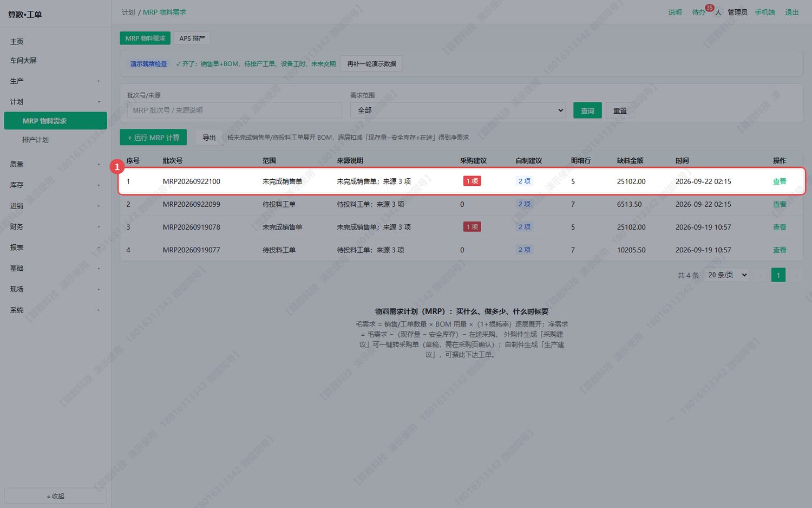The width and height of the screenshot is (812, 508).
Task: Expand the 财务 sidebar menu
Action: pyautogui.click(x=55, y=227)
